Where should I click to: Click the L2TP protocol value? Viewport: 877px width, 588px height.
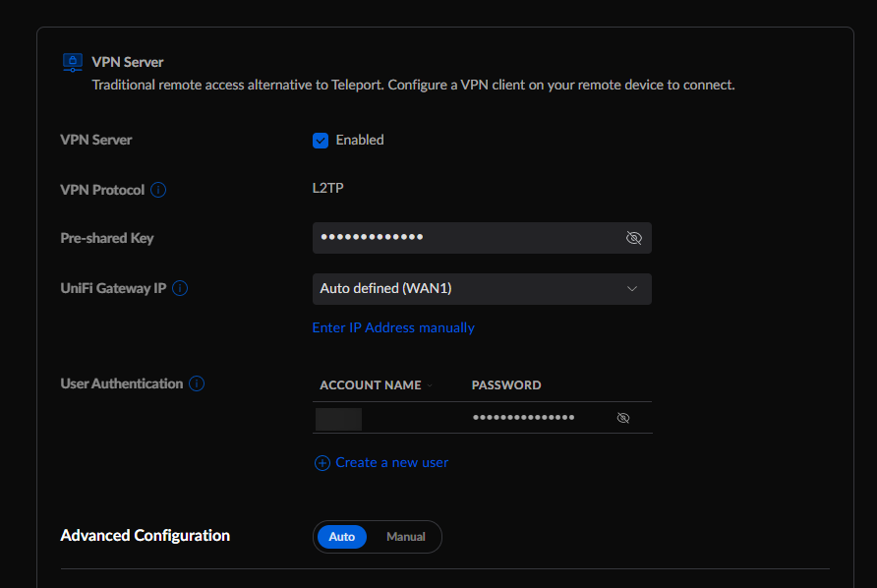pos(327,189)
